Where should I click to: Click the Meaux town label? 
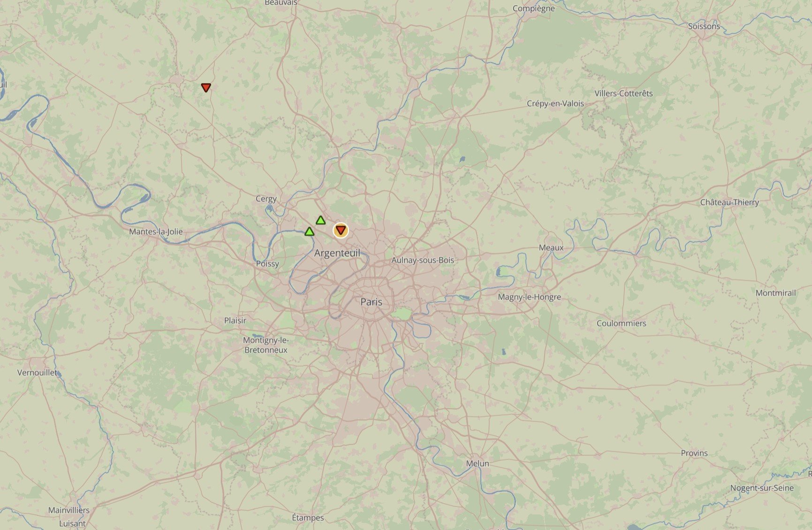[551, 247]
